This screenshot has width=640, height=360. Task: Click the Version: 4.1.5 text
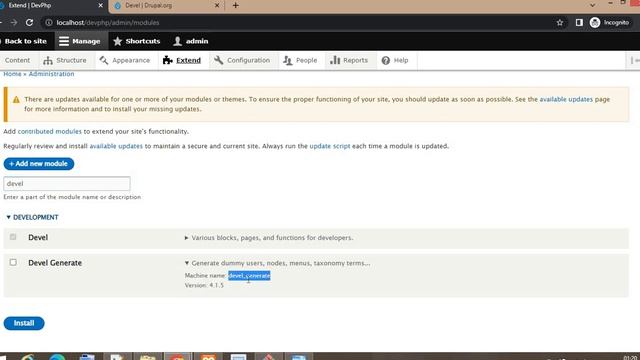tap(204, 285)
